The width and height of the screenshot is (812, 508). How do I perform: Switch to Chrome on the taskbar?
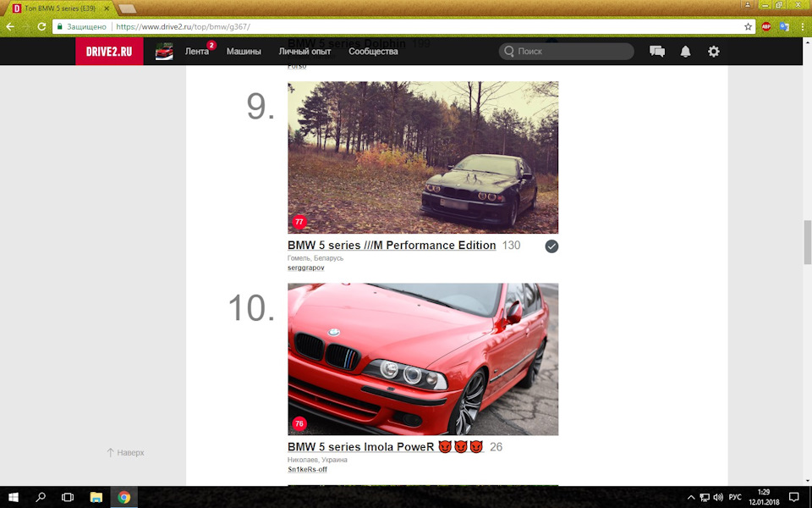pos(123,497)
